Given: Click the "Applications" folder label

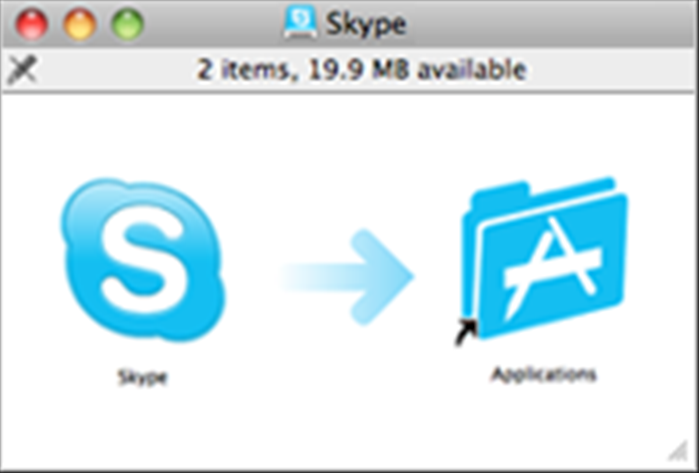Looking at the screenshot, I should coord(543,374).
